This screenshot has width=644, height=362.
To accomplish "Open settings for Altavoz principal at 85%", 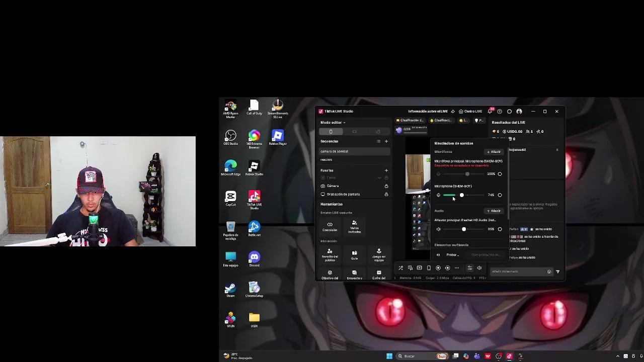I will 500,229.
